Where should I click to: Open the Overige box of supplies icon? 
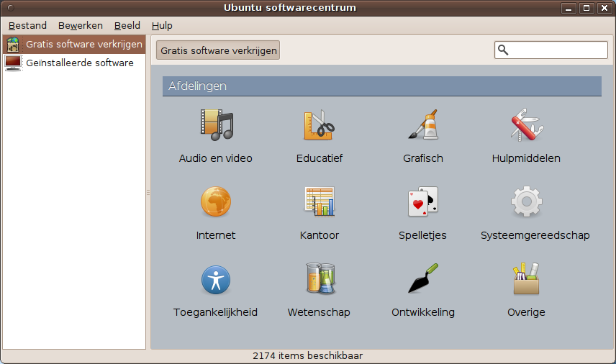(x=527, y=278)
